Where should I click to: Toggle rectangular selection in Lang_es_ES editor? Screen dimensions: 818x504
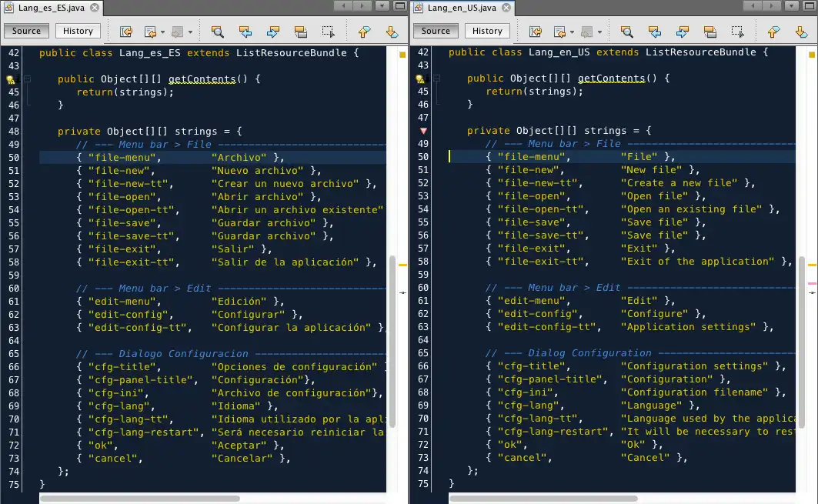[x=328, y=32]
